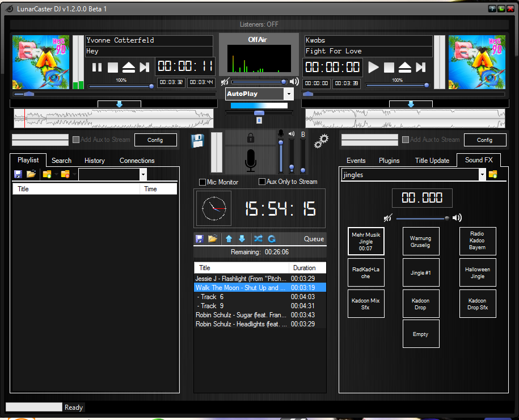Toggle Aux Only to Stream checkbox
Viewport: 519px width, 420px height.
pyautogui.click(x=262, y=182)
